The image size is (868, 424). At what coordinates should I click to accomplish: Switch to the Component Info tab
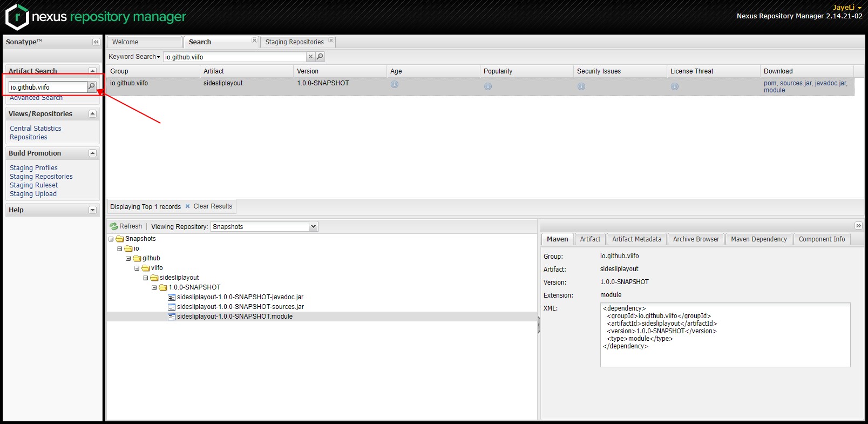pyautogui.click(x=822, y=239)
